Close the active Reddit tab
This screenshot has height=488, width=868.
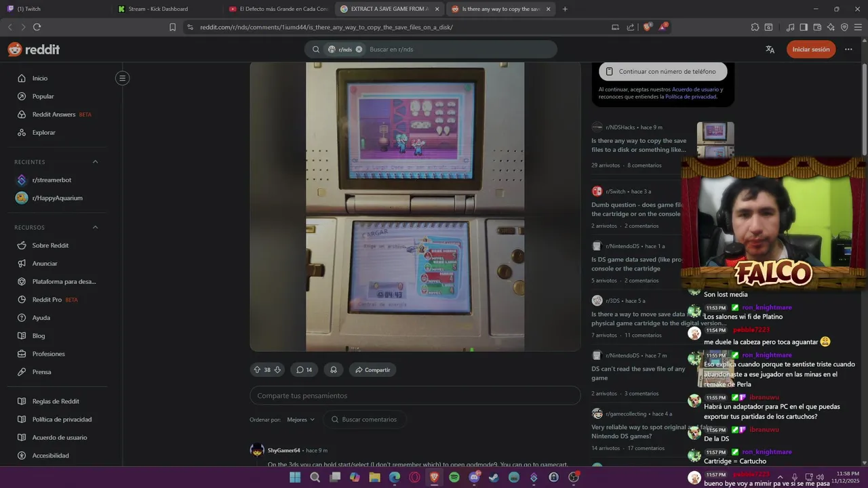548,9
